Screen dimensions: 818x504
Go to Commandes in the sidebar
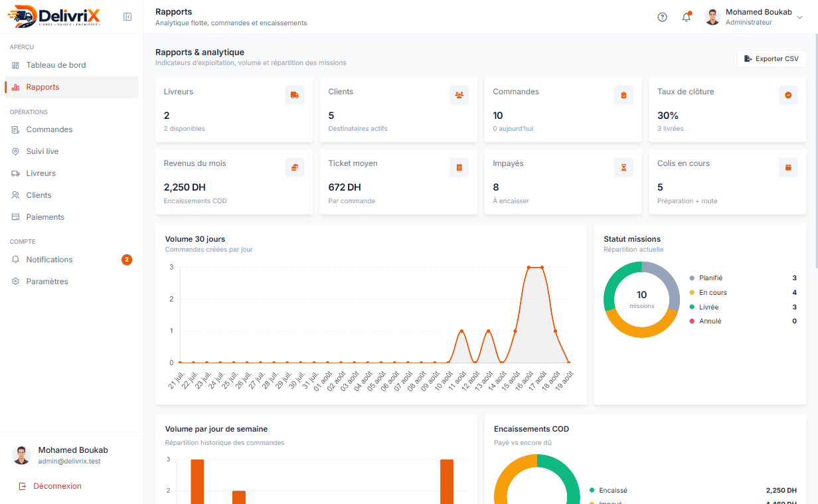click(71, 129)
